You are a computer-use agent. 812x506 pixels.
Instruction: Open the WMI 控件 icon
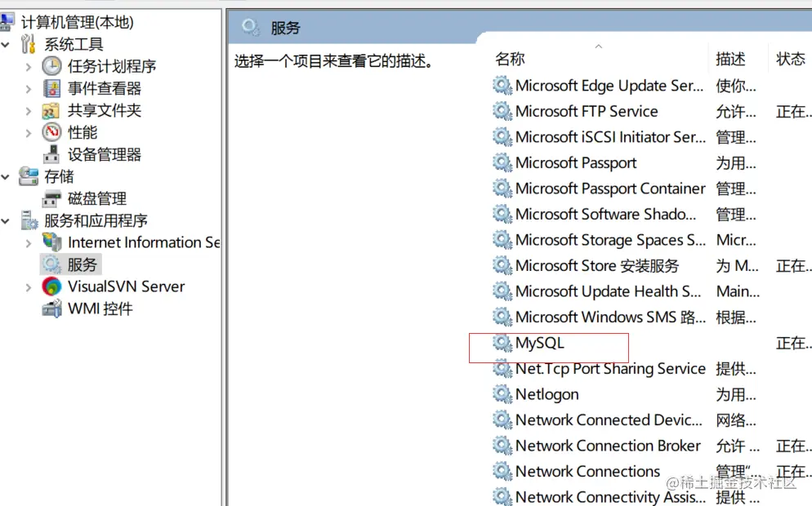click(x=51, y=308)
